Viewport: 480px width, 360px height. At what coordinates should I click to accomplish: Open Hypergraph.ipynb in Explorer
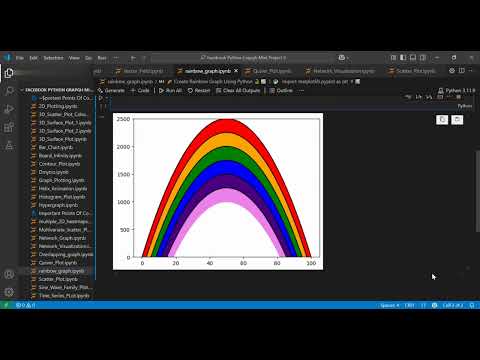pyautogui.click(x=58, y=205)
